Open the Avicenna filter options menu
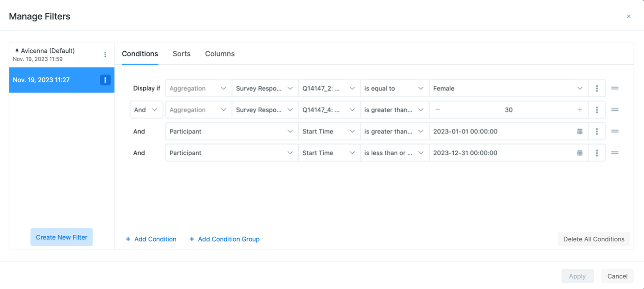 pos(105,55)
